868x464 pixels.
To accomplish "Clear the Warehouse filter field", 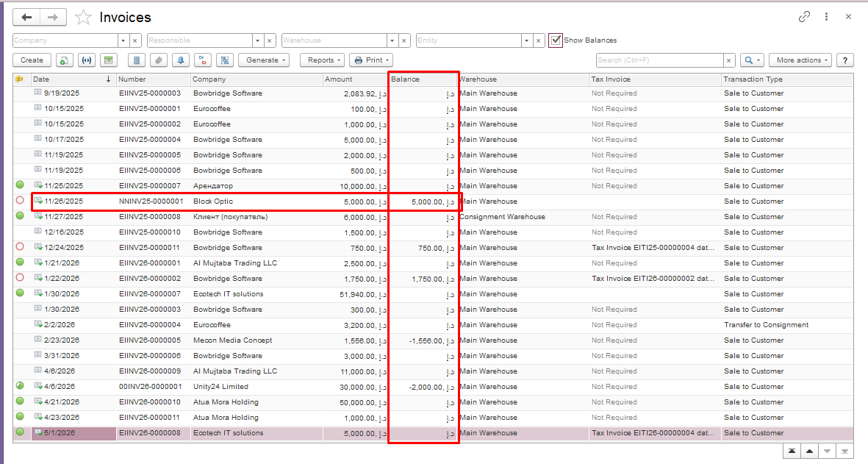I will tap(404, 40).
